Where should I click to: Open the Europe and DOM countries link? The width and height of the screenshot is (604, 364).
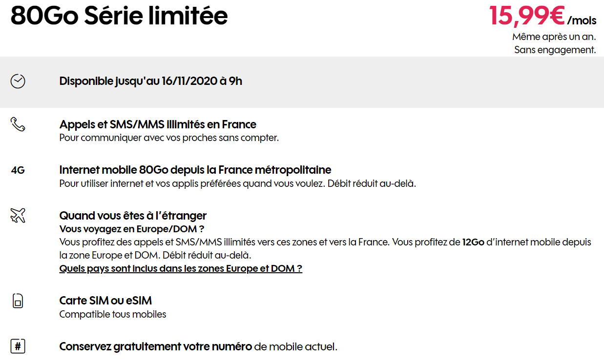[x=181, y=269]
